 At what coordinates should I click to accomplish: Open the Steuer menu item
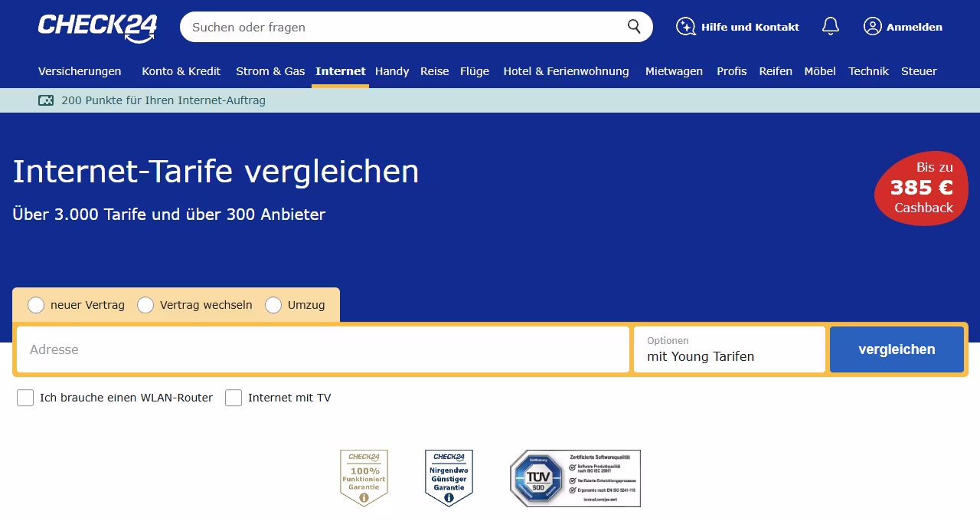click(919, 71)
